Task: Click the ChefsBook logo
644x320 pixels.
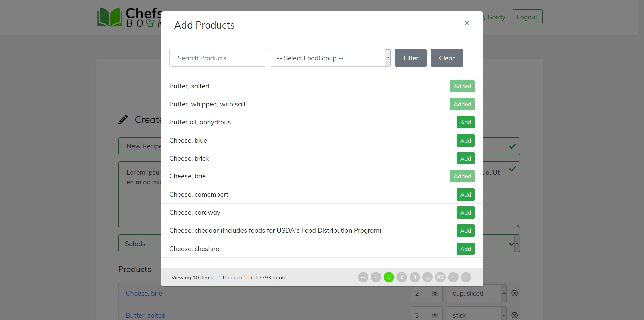Action: [x=130, y=17]
